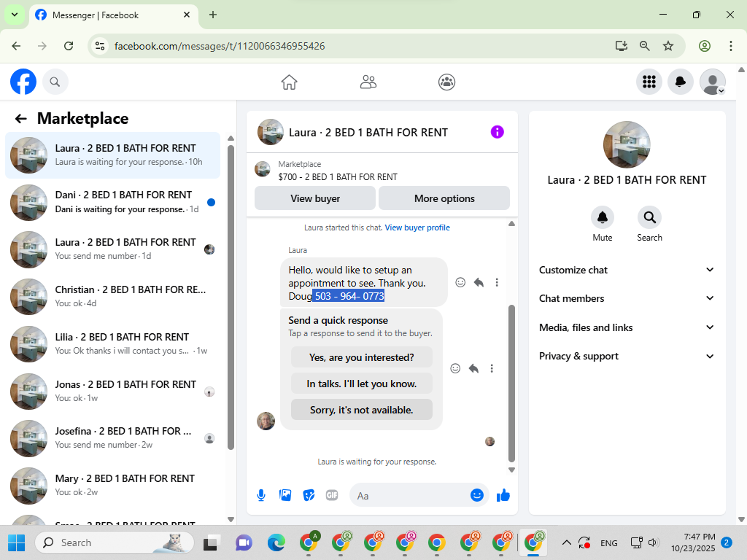Viewport: 747px width, 560px height.
Task: Click the listing thumbnail in Marketplace header
Action: tap(263, 168)
